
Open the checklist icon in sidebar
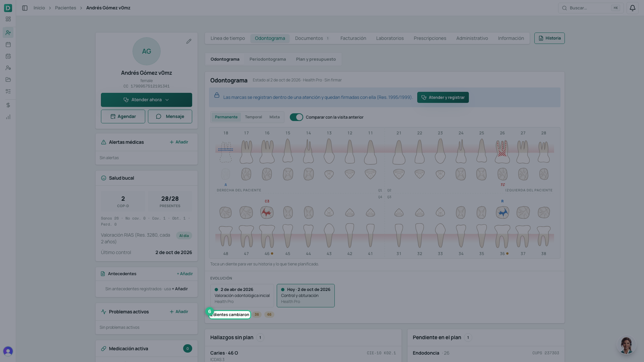(x=8, y=91)
